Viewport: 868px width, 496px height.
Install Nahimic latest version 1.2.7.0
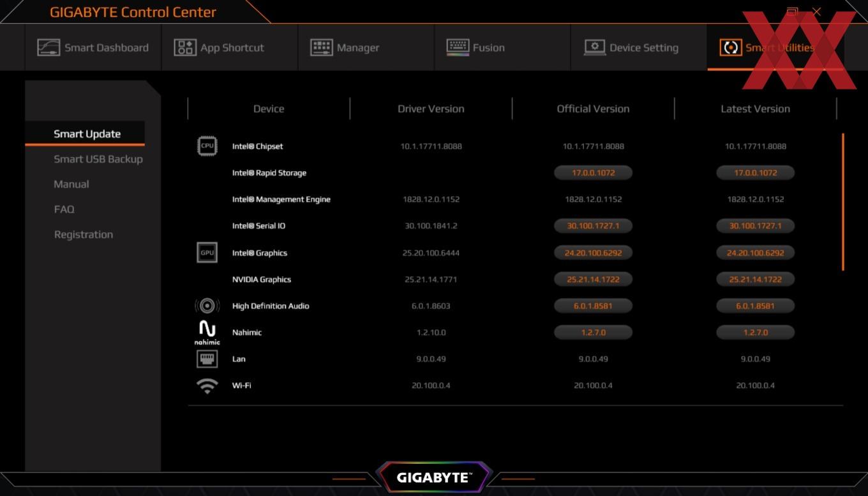pos(755,333)
